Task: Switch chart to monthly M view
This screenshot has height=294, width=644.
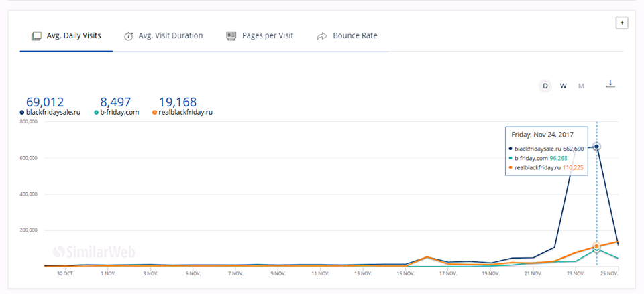Action: (x=581, y=86)
